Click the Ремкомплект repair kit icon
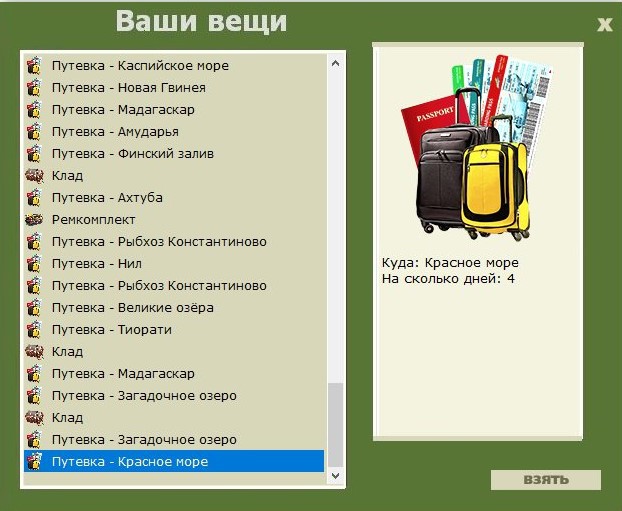The image size is (622, 511). 34,219
